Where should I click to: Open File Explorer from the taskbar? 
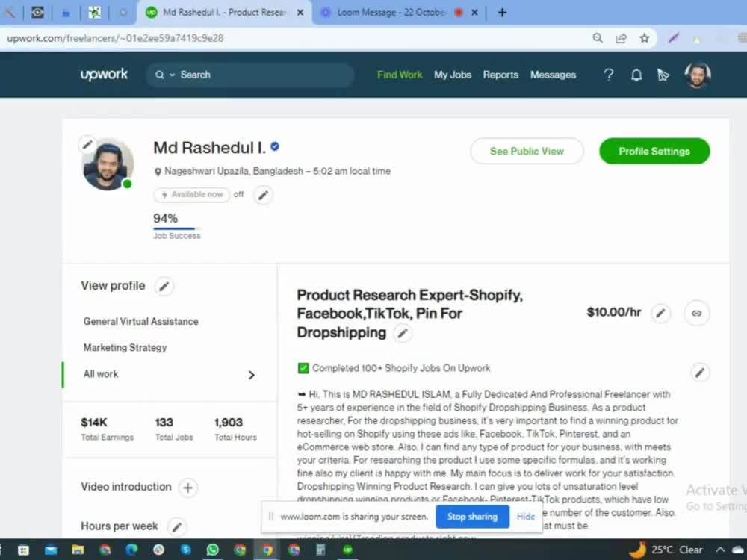tap(78, 550)
